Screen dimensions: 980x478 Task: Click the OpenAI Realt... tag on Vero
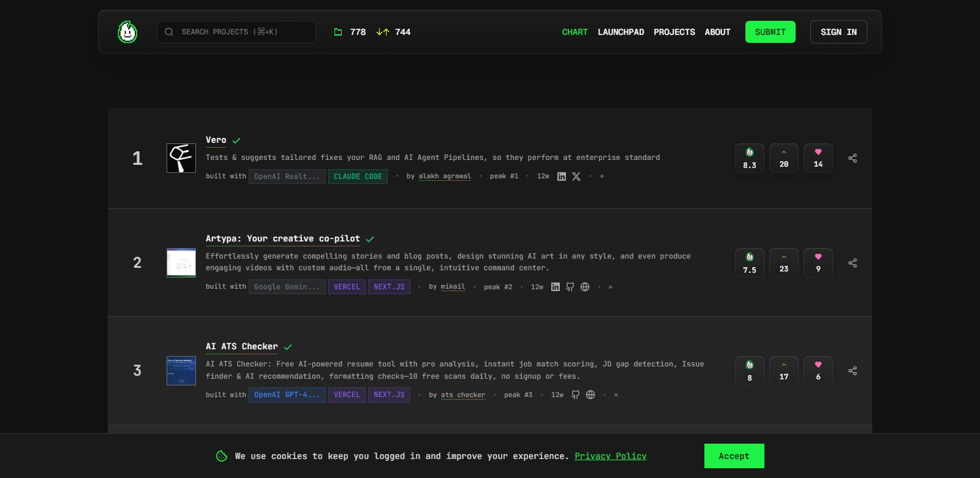pyautogui.click(x=287, y=176)
